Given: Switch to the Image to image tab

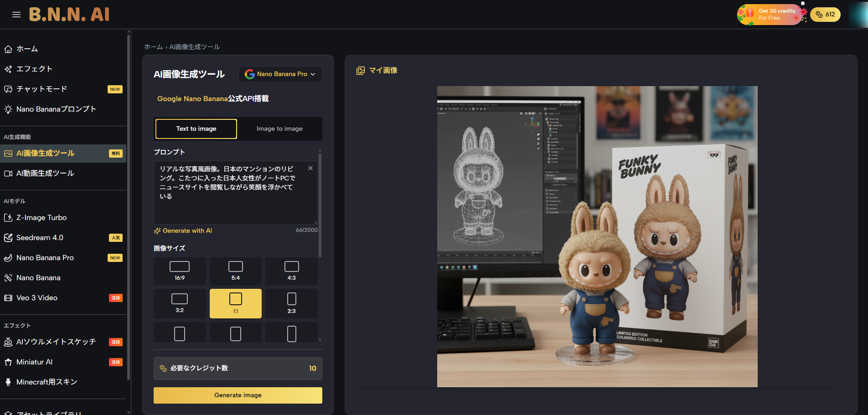Looking at the screenshot, I should click(279, 129).
